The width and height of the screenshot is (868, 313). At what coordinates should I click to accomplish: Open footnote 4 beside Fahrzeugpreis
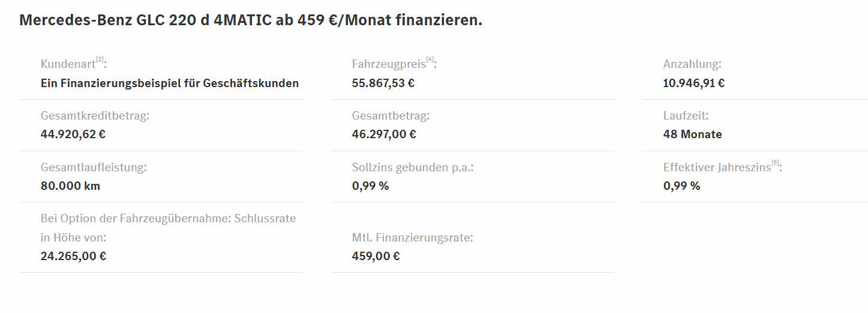pyautogui.click(x=430, y=59)
